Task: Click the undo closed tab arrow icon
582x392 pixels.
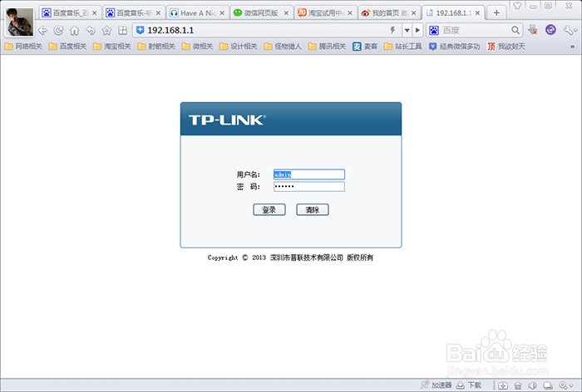Action: pyautogui.click(x=91, y=31)
